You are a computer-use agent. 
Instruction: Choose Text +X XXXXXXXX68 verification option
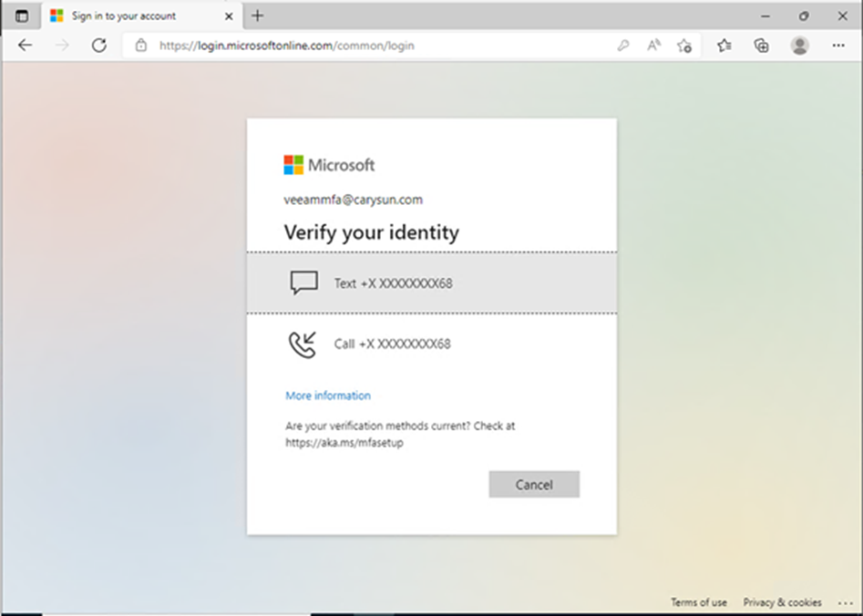click(x=432, y=283)
